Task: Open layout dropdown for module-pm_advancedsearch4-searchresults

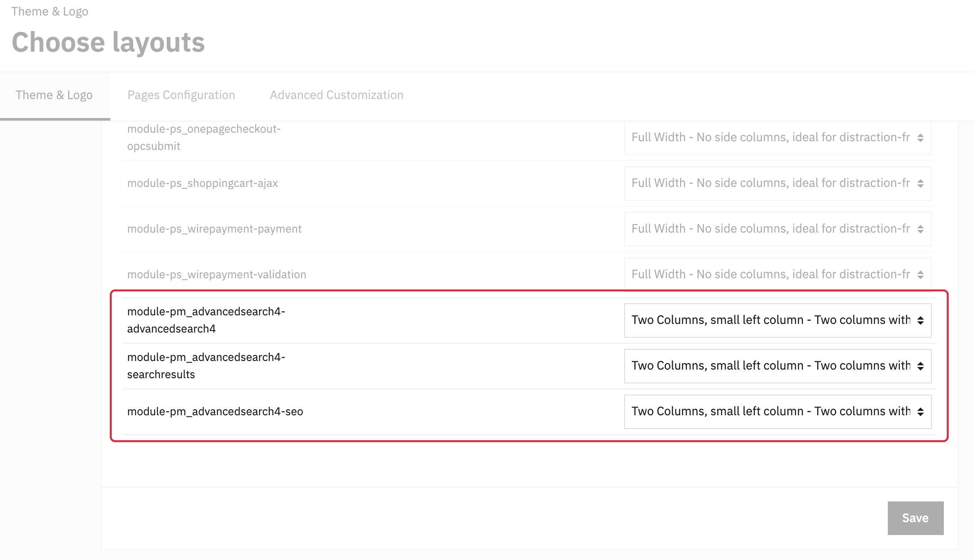Action: pos(777,366)
